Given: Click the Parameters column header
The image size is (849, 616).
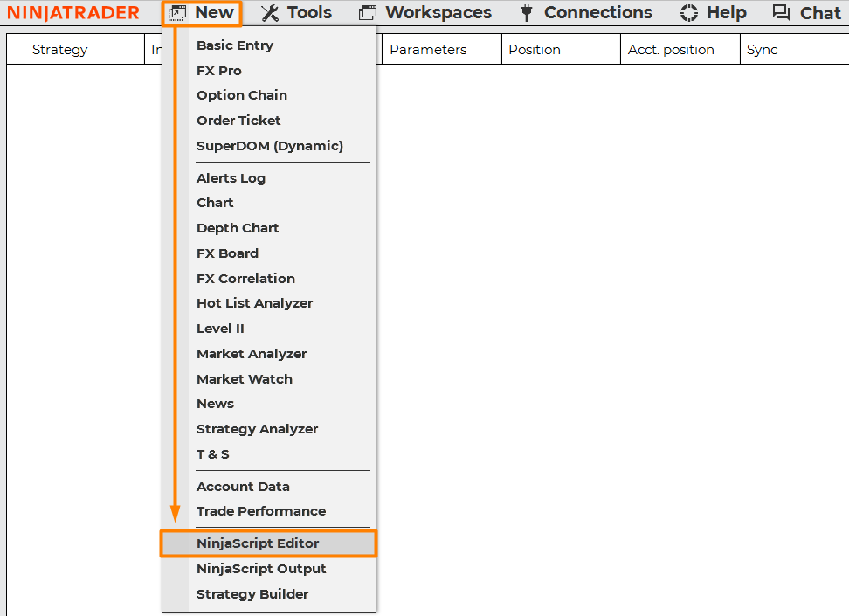Looking at the screenshot, I should click(428, 50).
